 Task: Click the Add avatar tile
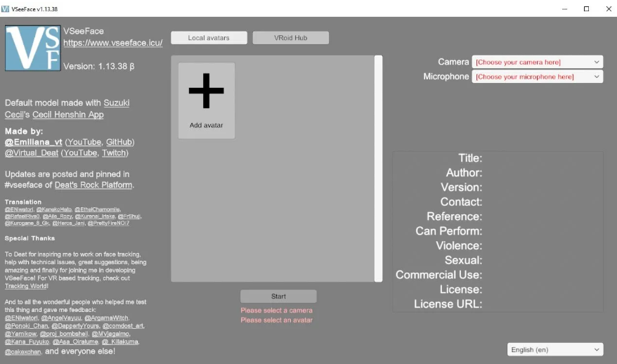point(206,100)
